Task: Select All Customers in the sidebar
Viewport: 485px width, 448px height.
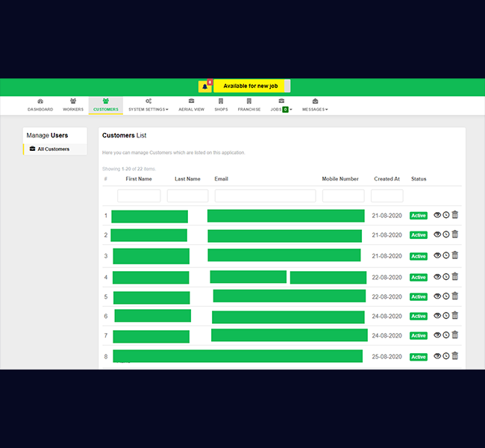Action: point(54,149)
